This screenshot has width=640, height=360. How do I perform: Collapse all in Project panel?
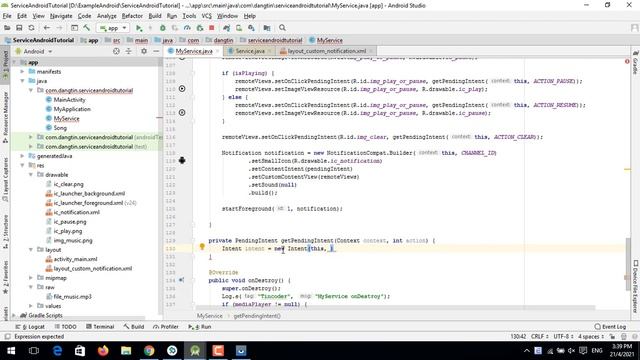(x=129, y=51)
